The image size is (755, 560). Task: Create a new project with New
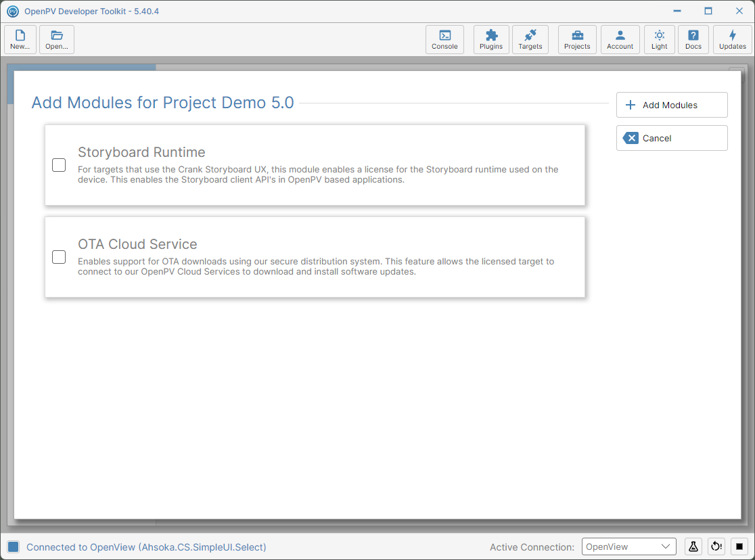20,39
